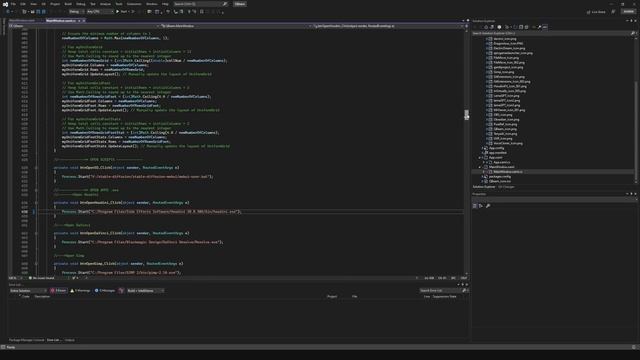Click the Categorized icon in Properties panel
Screen dimensions: 640x360
pos(475,206)
